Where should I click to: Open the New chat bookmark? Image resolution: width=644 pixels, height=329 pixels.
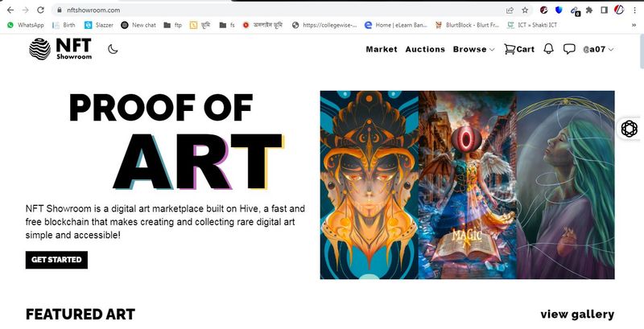coord(138,25)
